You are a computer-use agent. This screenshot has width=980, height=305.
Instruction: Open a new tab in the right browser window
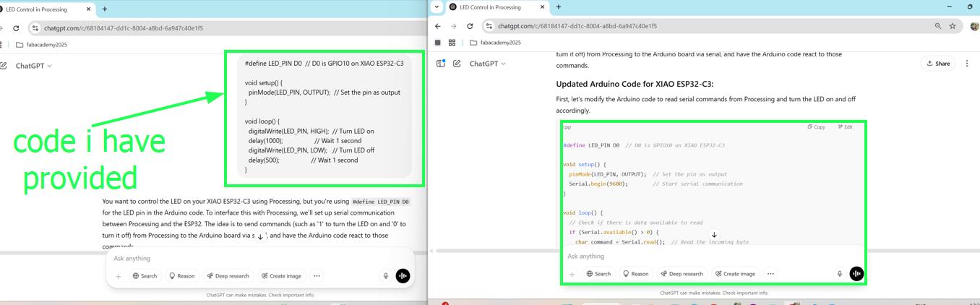click(558, 7)
